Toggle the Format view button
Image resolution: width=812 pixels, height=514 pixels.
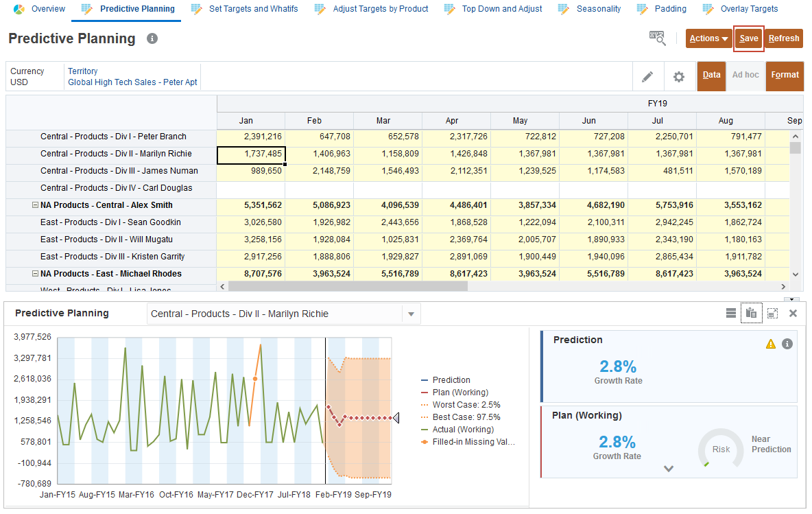(785, 75)
